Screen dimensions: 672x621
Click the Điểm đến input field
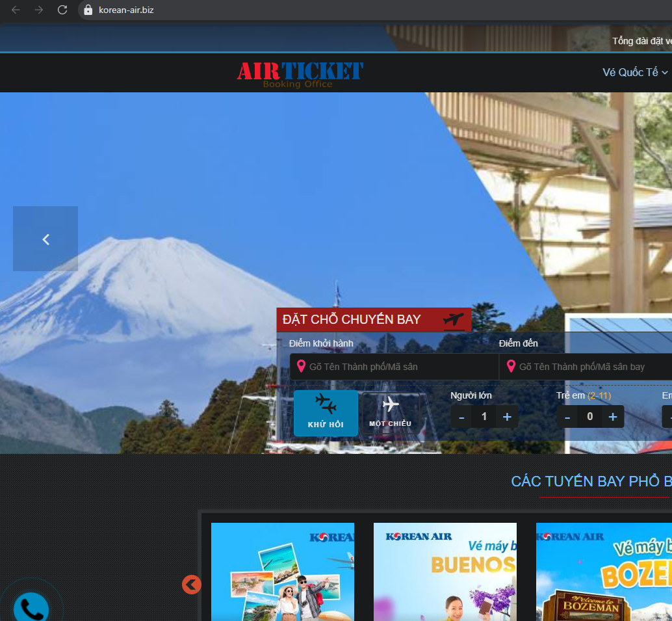(x=586, y=367)
